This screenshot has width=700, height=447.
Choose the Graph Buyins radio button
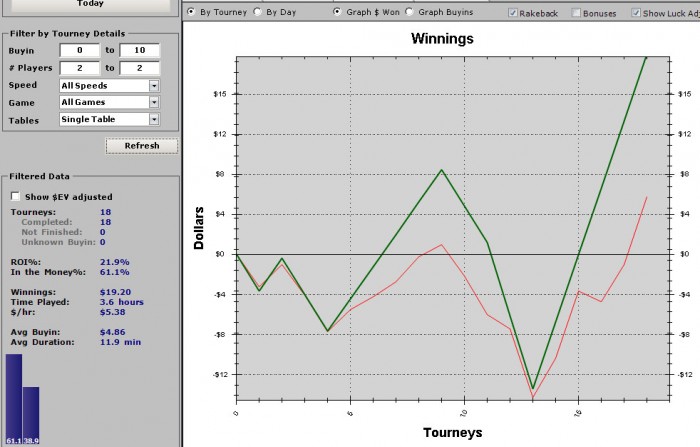click(x=409, y=12)
